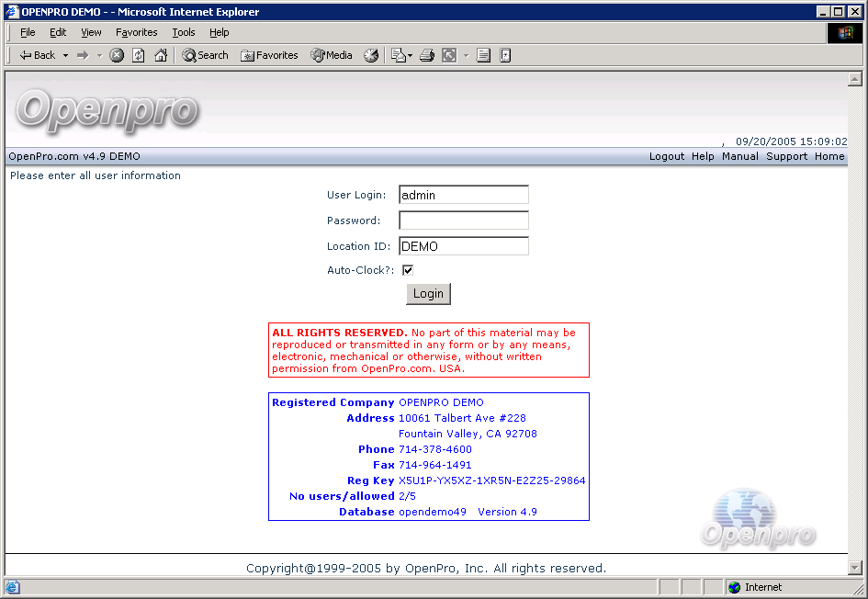Click the Stop loading toolbar icon

tap(117, 55)
